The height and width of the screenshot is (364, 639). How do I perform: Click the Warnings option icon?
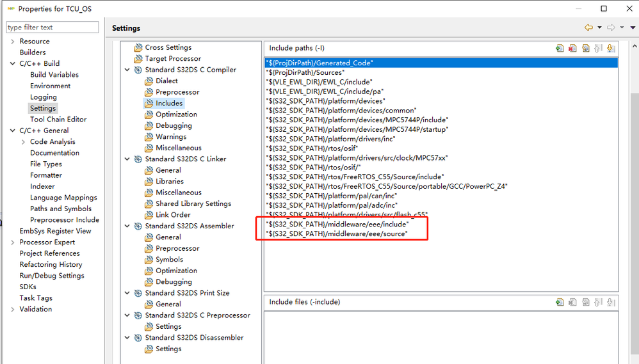149,137
